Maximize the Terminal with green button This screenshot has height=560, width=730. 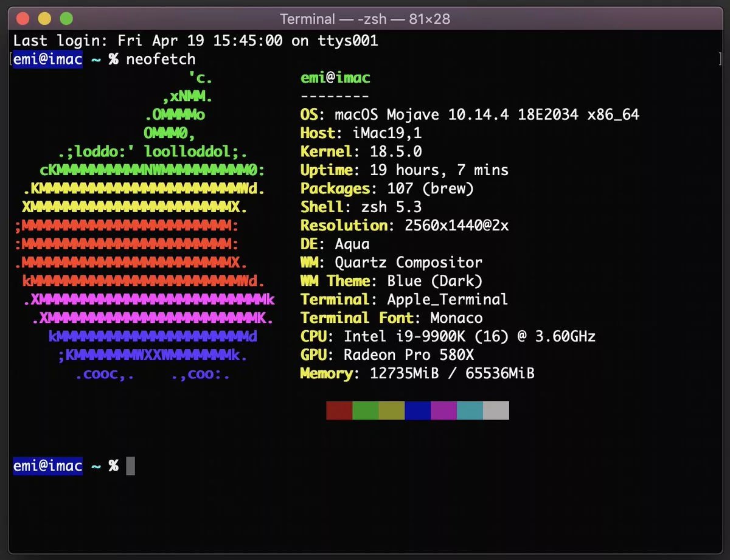66,19
